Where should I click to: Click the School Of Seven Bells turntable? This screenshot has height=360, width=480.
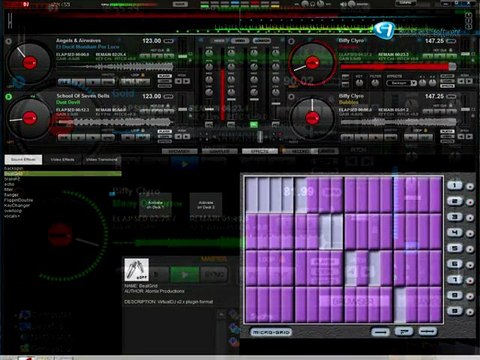(29, 118)
